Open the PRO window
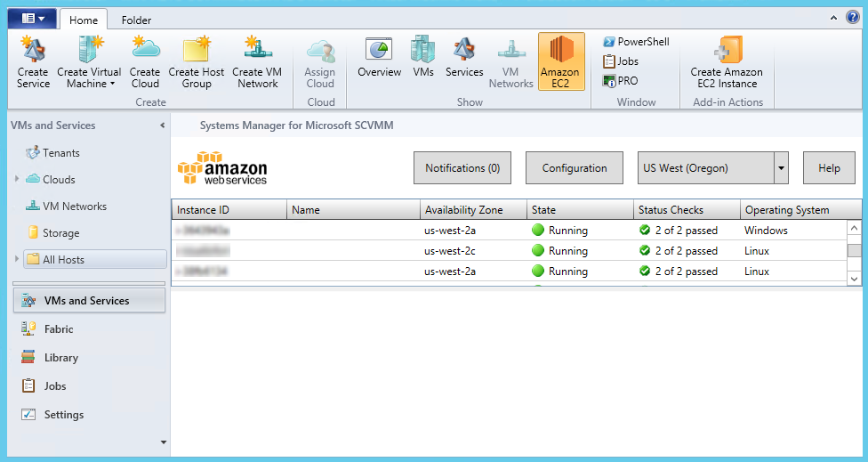The height and width of the screenshot is (462, 868). click(620, 81)
